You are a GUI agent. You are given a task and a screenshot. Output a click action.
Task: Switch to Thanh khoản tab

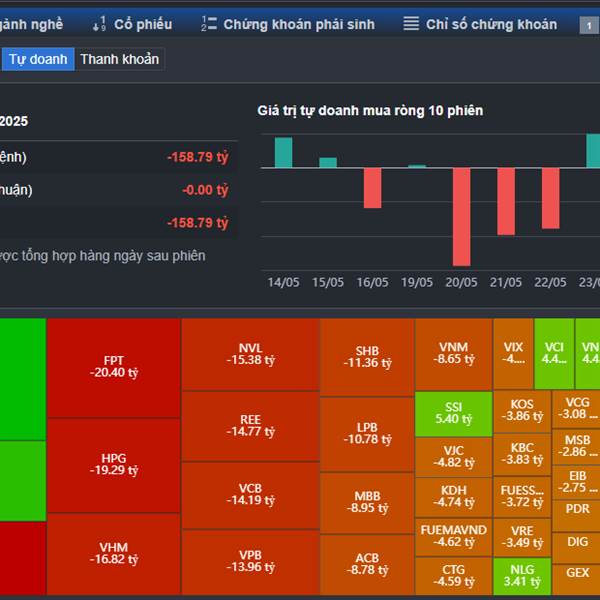(119, 59)
